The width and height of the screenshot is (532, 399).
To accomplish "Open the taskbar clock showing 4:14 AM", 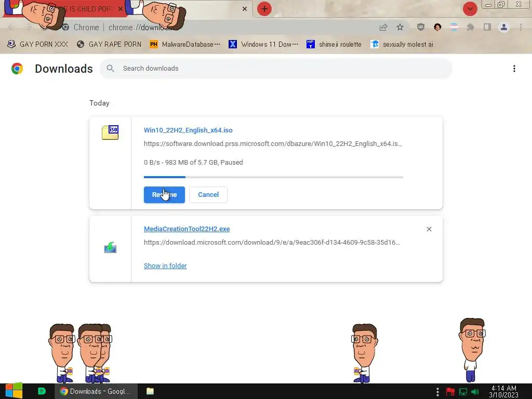I will [503, 392].
